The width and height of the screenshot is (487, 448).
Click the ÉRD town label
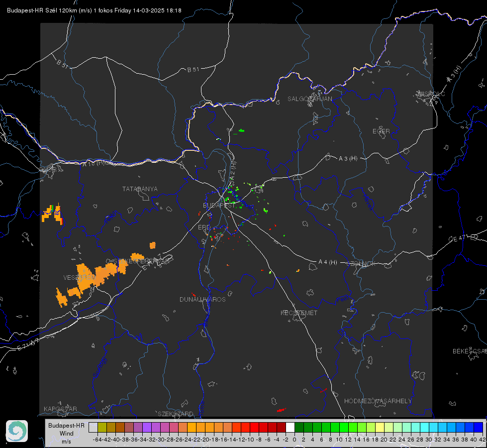point(204,227)
